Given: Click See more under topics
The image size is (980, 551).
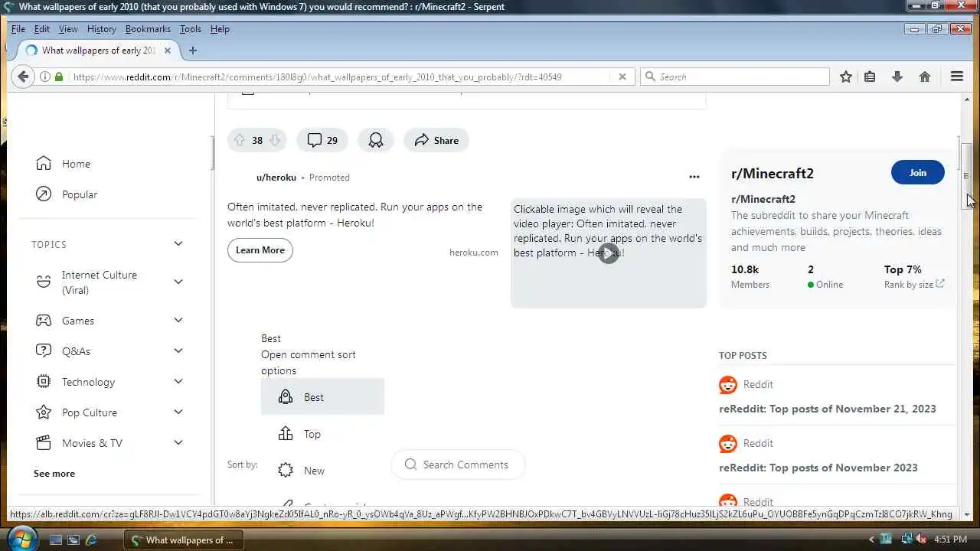Looking at the screenshot, I should 54,474.
